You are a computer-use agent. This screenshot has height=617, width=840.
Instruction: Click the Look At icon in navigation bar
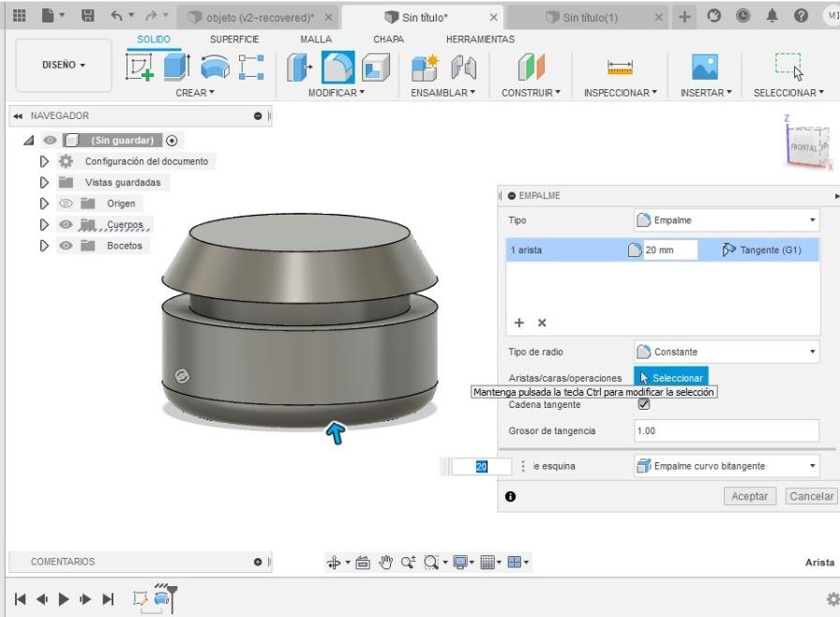(363, 563)
